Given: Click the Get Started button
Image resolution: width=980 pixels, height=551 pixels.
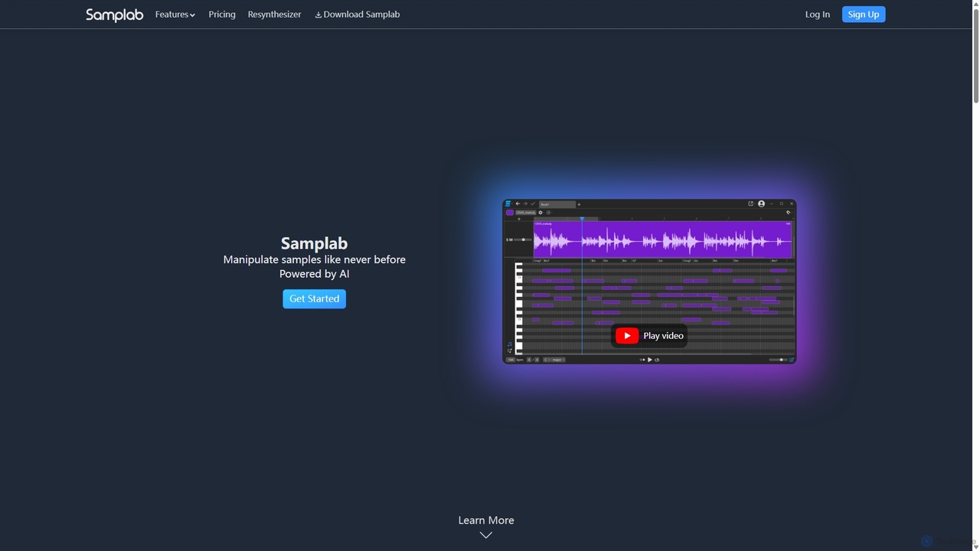Looking at the screenshot, I should tap(314, 298).
